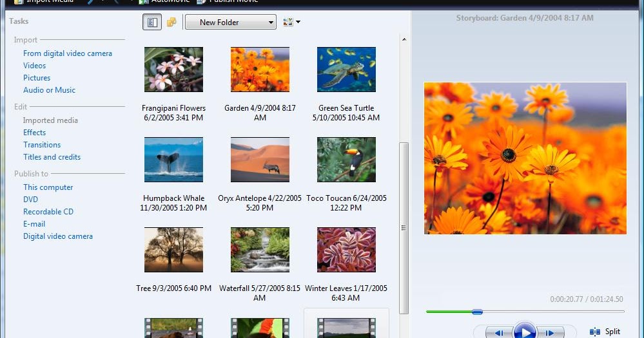Screen dimensions: 644x338
Task: Click the preview seek slider handle
Action: (477, 312)
